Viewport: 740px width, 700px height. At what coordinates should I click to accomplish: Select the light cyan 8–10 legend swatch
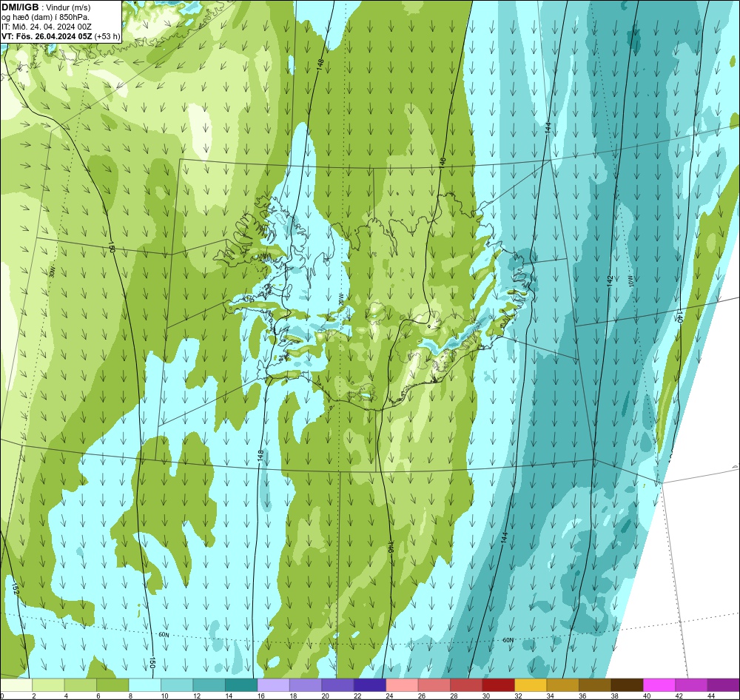pyautogui.click(x=145, y=685)
